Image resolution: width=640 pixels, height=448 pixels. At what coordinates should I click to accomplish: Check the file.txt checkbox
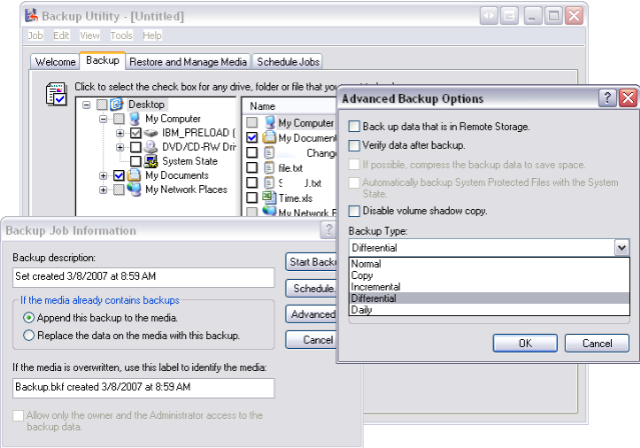pyautogui.click(x=252, y=168)
